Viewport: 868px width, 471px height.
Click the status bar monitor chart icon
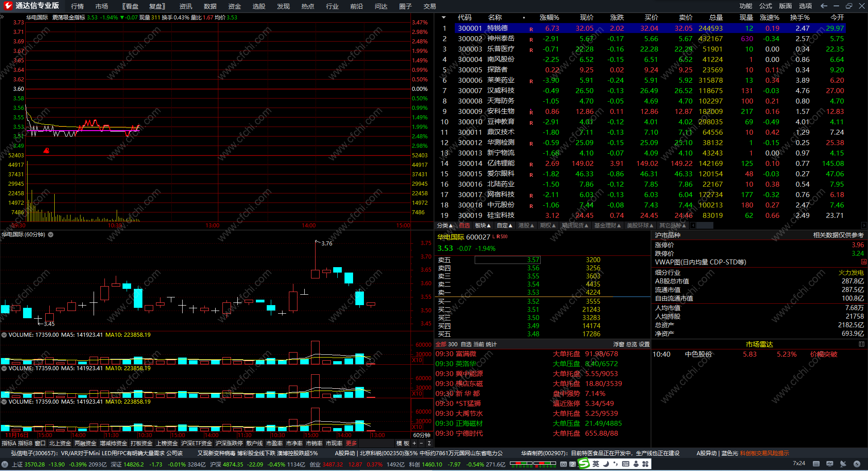click(x=830, y=464)
